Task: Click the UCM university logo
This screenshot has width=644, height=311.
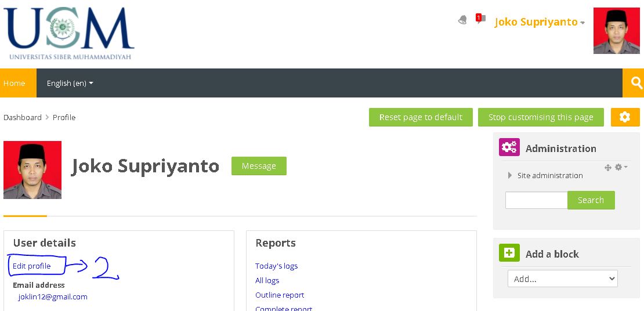Action: click(70, 33)
